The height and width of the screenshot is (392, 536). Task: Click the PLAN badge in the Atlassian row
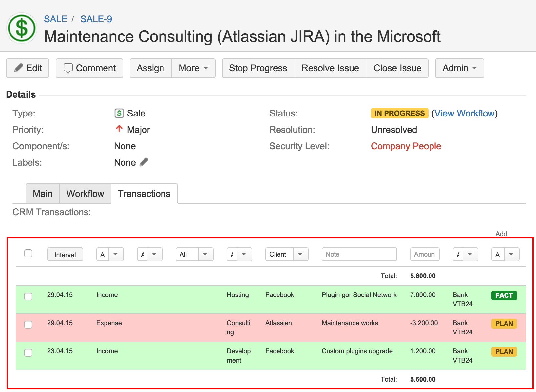[504, 324]
